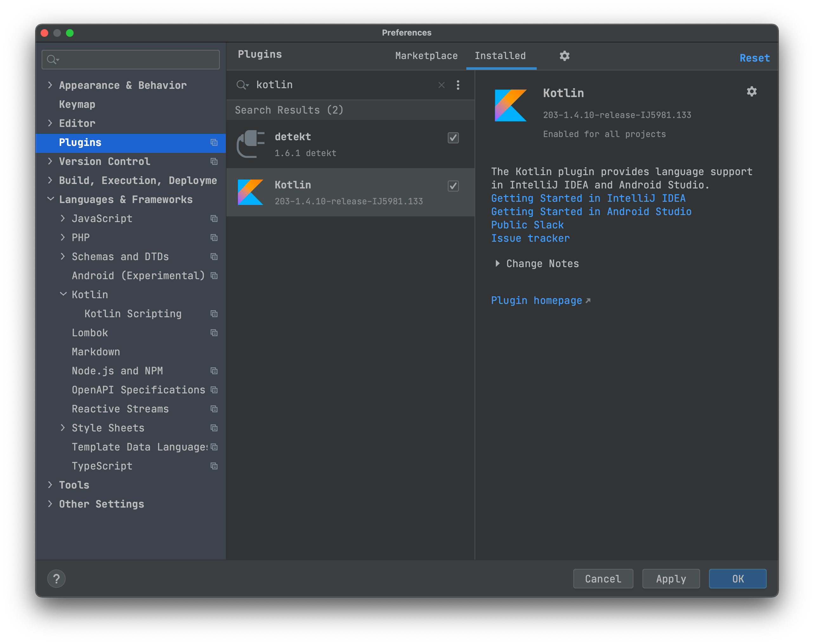Click the Reset link
The image size is (814, 644).
pos(754,58)
